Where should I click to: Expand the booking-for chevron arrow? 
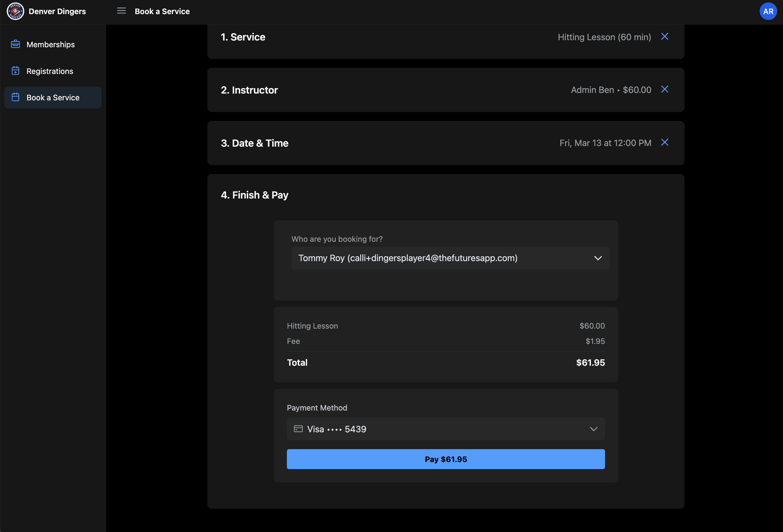(598, 258)
